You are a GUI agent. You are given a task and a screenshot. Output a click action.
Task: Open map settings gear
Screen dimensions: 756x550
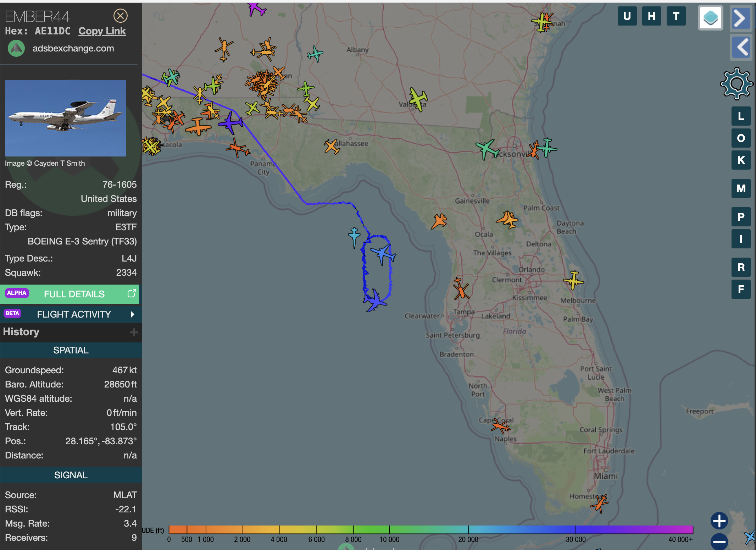(736, 84)
